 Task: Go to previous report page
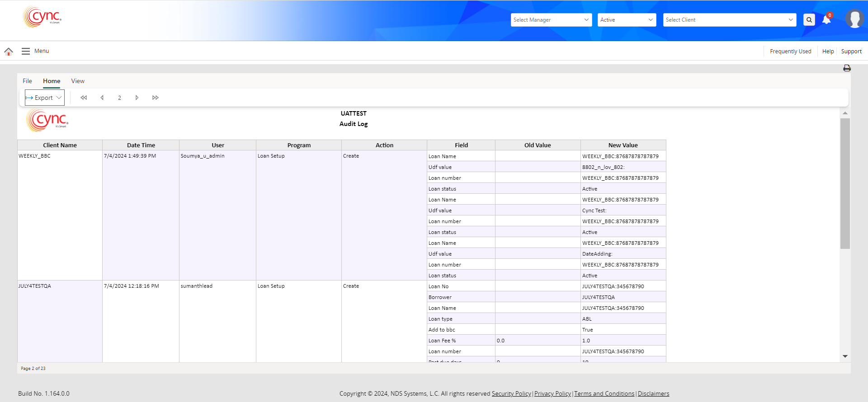coord(102,98)
